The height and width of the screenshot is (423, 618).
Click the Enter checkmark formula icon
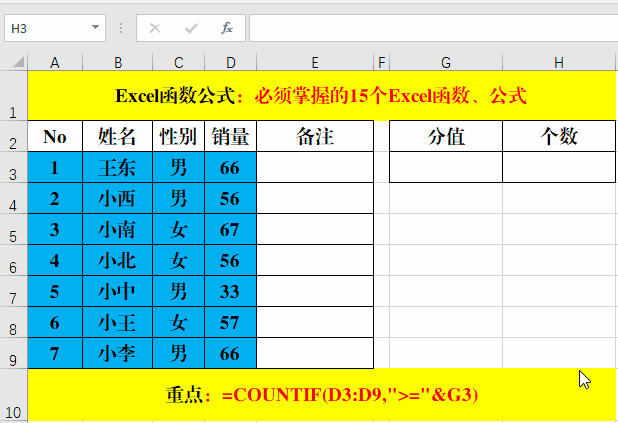[191, 28]
